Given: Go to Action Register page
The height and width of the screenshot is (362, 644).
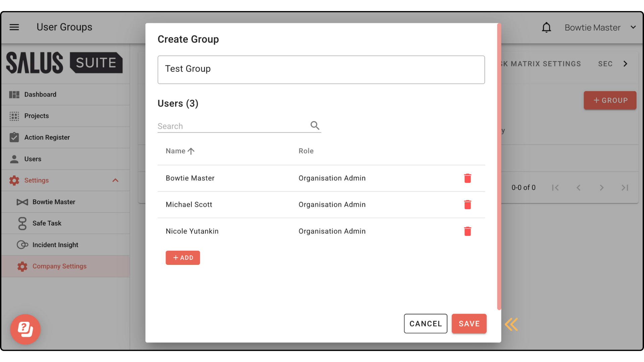Looking at the screenshot, I should coord(47,137).
